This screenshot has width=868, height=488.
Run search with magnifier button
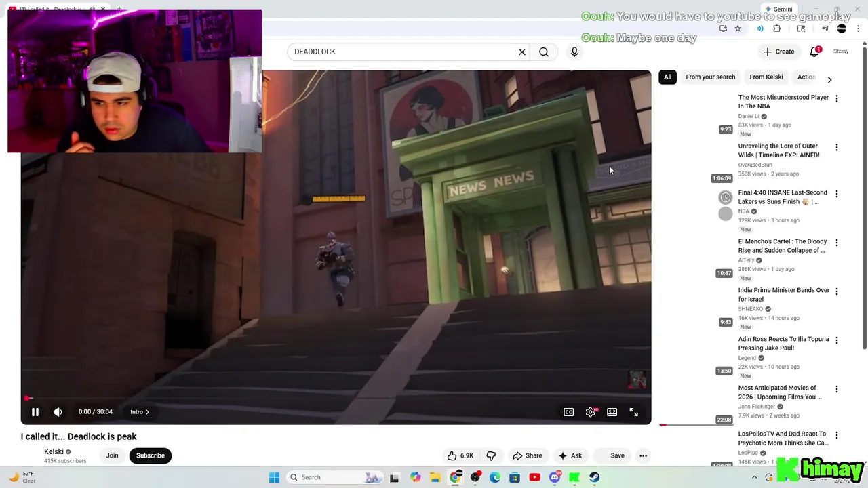click(544, 52)
